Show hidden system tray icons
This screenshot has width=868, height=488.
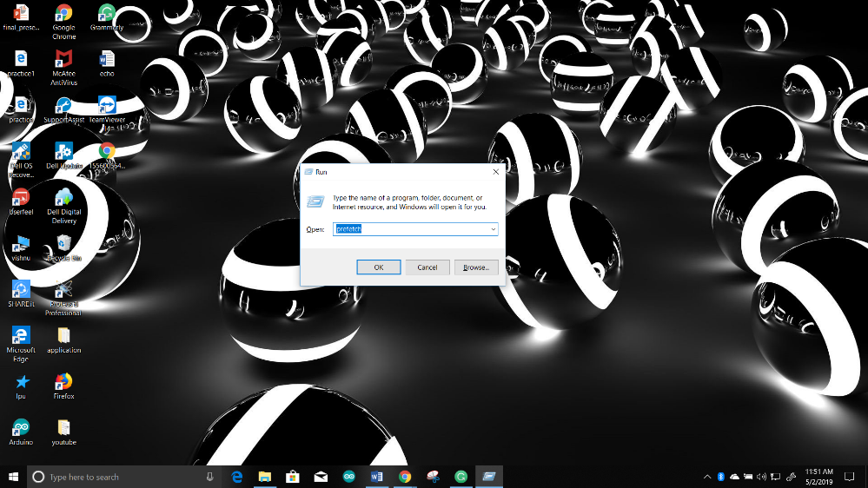[x=707, y=477]
